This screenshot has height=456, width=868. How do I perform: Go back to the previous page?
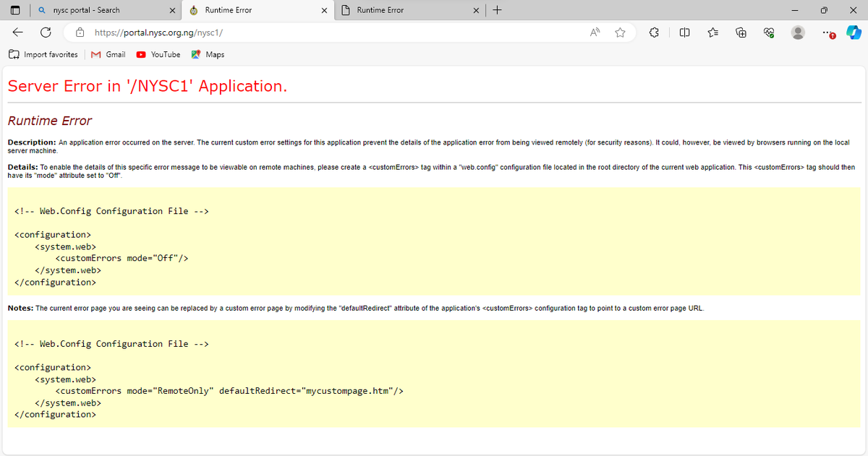pos(17,33)
